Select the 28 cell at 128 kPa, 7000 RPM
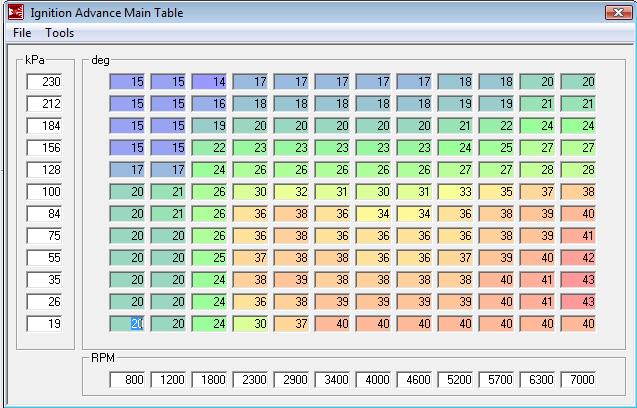 (578, 169)
